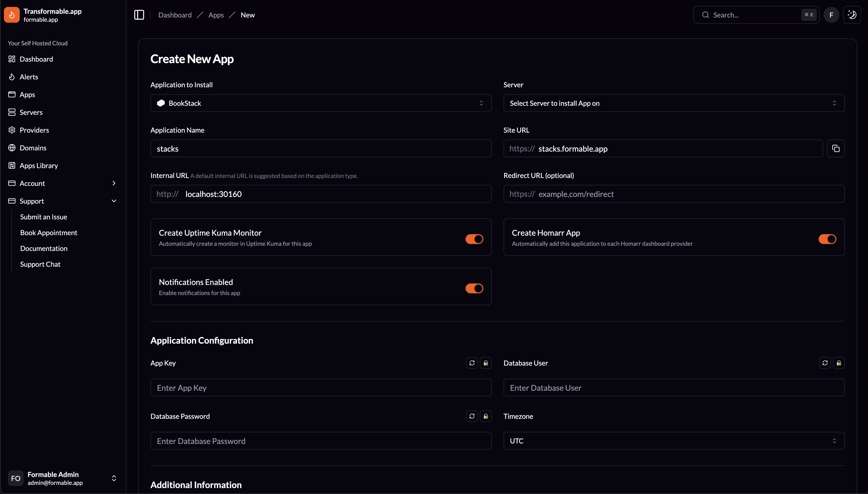Change the Timezone from UTC
The width and height of the screenshot is (868, 494).
click(673, 441)
